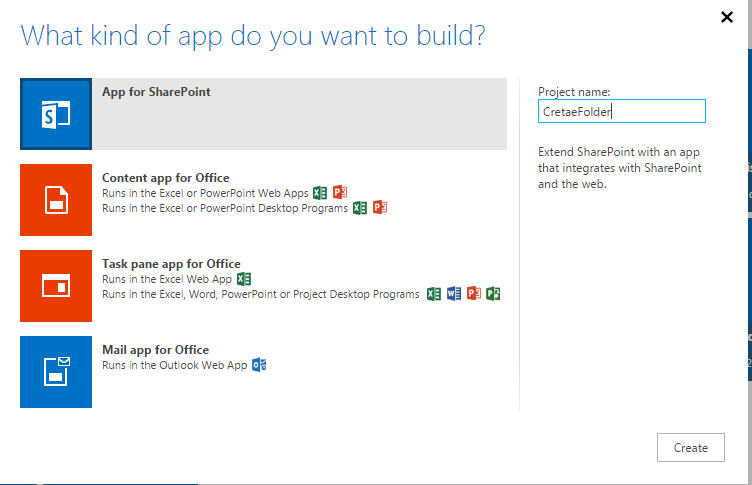Pick the 'Mail app for Office' title
This screenshot has width=752, height=485.
point(155,350)
